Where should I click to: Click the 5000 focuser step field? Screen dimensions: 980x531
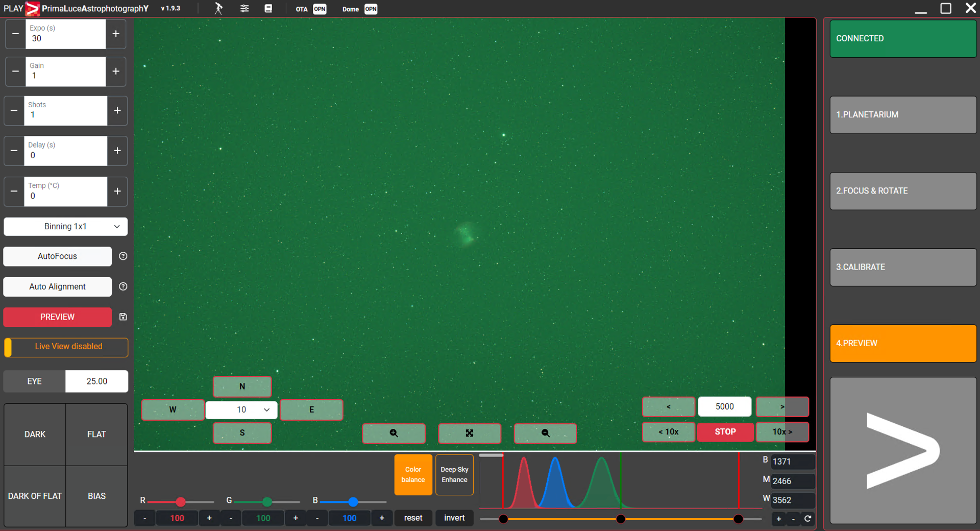[x=725, y=407]
